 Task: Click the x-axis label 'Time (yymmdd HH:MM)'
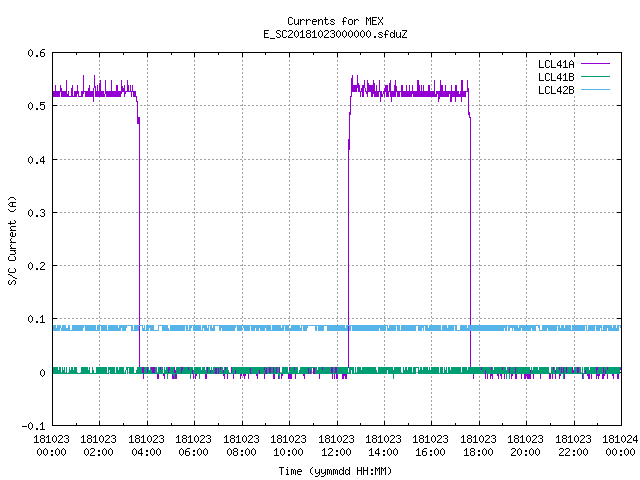pyautogui.click(x=335, y=471)
